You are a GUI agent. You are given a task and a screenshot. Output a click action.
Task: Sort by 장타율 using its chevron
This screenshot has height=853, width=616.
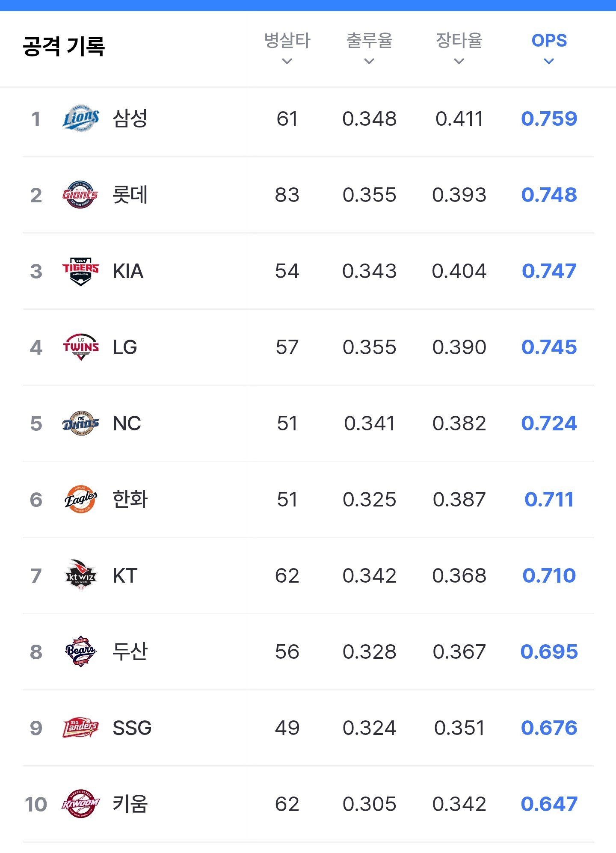(459, 61)
